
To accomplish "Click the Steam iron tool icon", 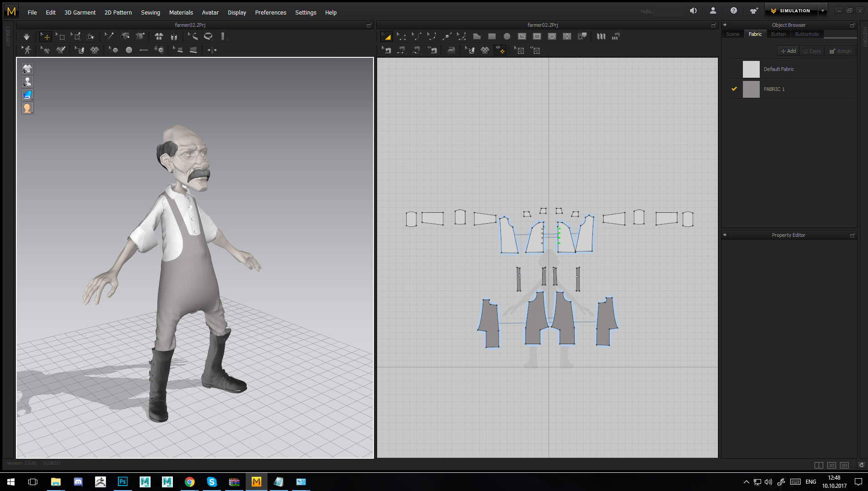I will coord(451,50).
